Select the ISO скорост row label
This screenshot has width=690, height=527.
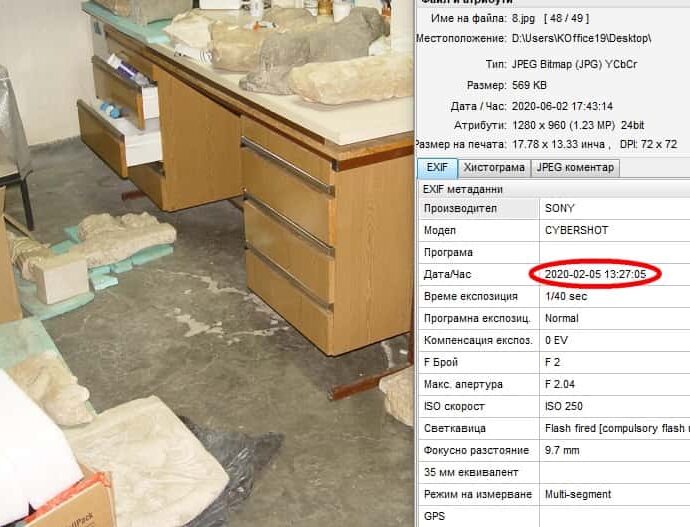click(x=454, y=406)
